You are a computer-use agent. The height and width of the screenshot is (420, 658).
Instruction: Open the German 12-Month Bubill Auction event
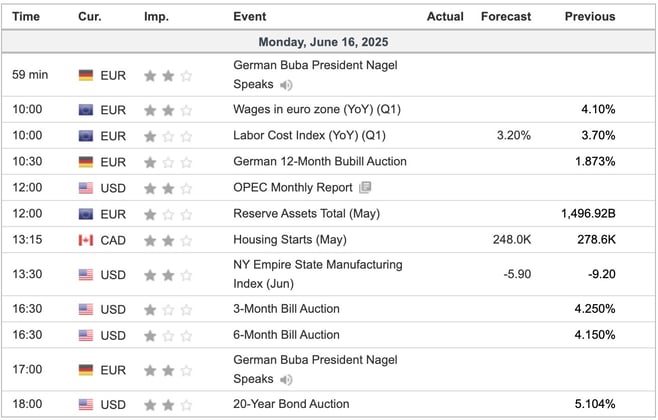coord(320,162)
